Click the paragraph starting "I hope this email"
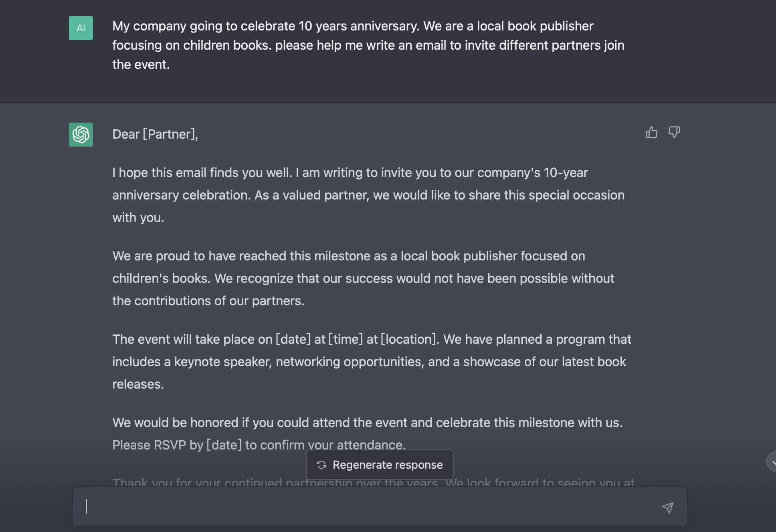This screenshot has height=532, width=776. click(x=368, y=195)
